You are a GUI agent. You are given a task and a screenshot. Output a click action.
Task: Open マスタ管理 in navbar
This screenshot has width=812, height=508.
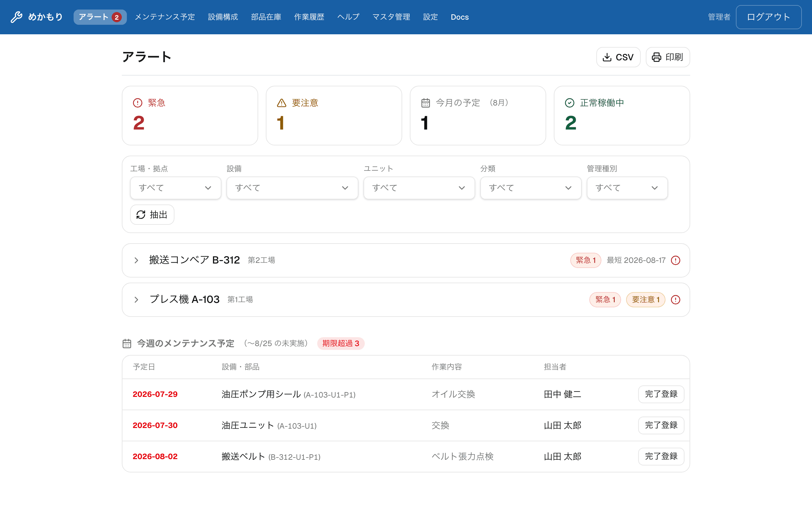point(391,17)
